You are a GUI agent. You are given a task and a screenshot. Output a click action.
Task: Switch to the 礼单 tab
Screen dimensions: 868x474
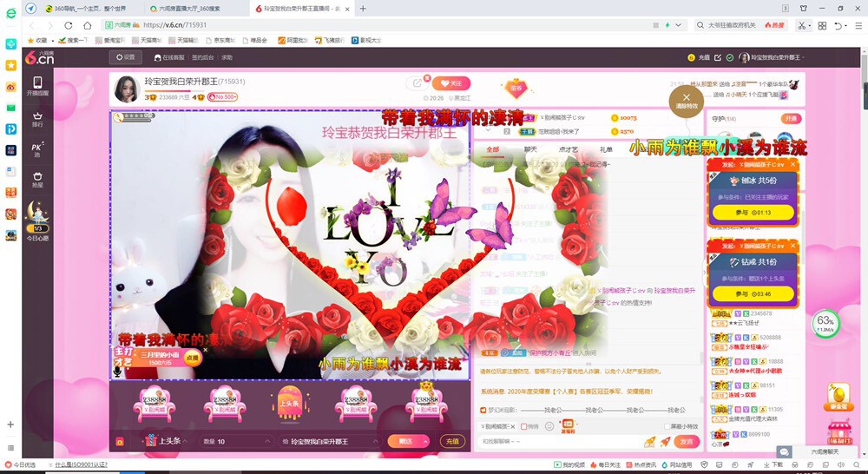[606, 149]
